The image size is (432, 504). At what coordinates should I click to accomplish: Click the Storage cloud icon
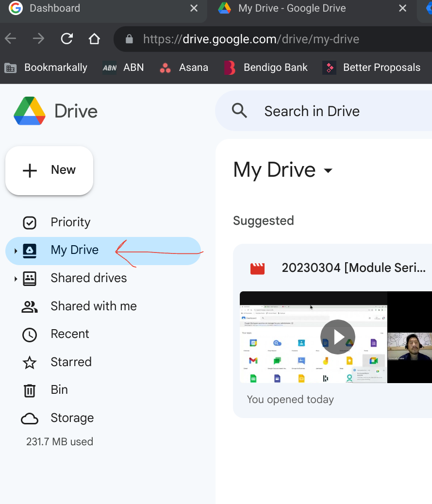click(x=30, y=418)
